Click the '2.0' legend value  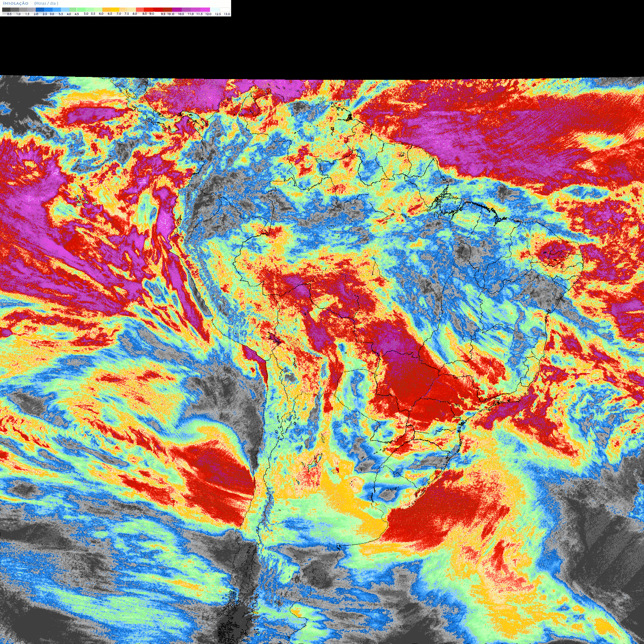point(36,14)
